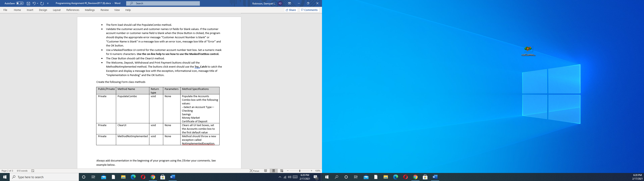Expand the notification area hidden icons chevron
This screenshot has height=181, width=644.
tap(280, 177)
